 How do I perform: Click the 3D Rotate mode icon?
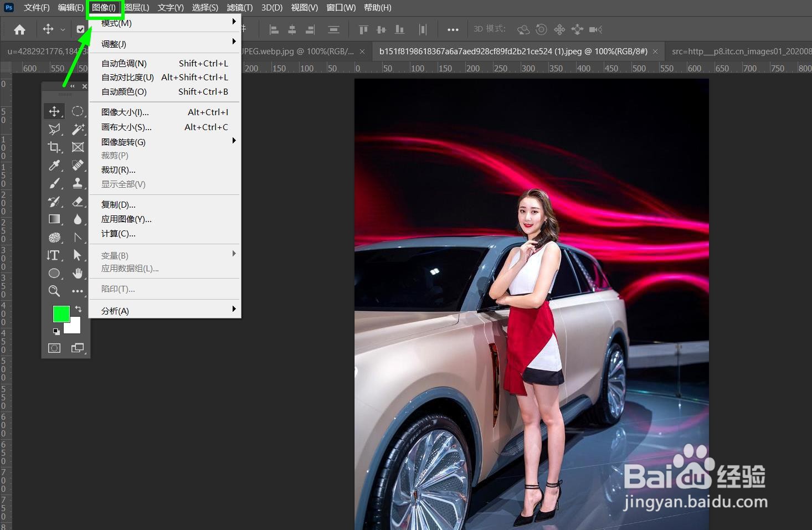[523, 29]
